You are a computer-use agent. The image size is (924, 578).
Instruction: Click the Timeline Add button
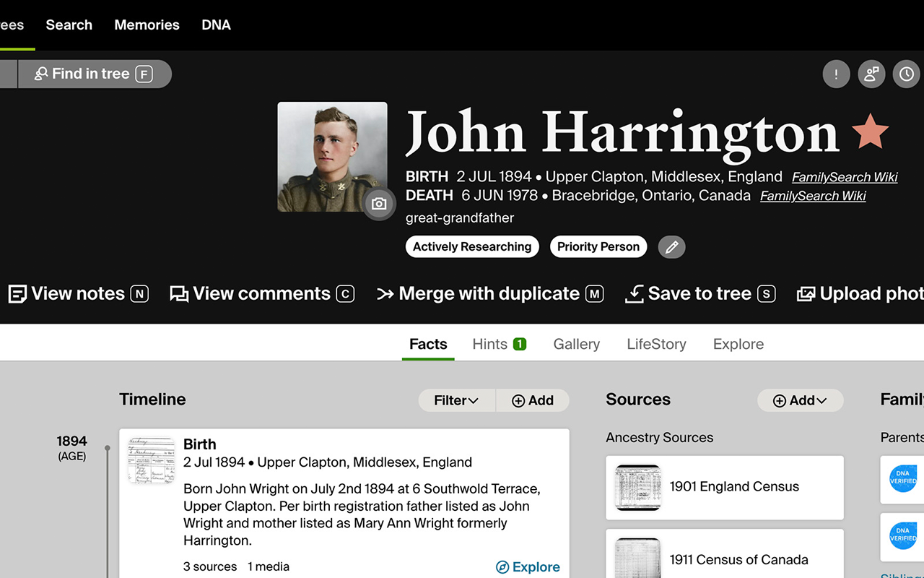(533, 400)
